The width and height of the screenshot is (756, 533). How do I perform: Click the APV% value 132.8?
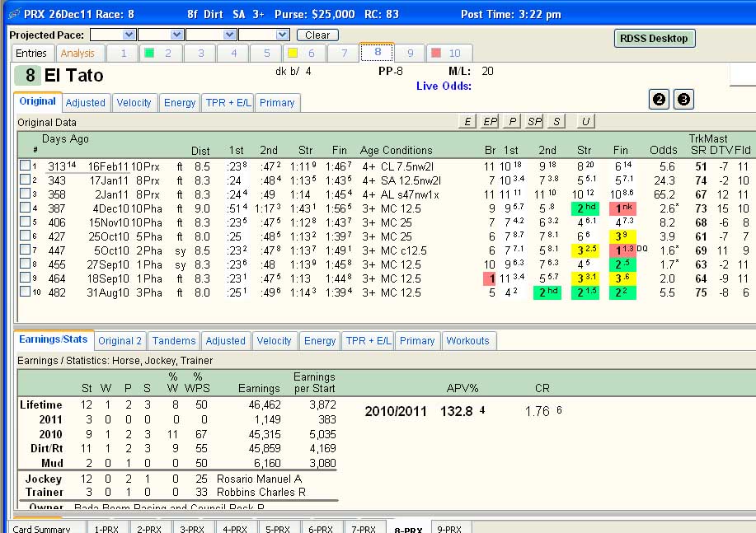[x=457, y=411]
